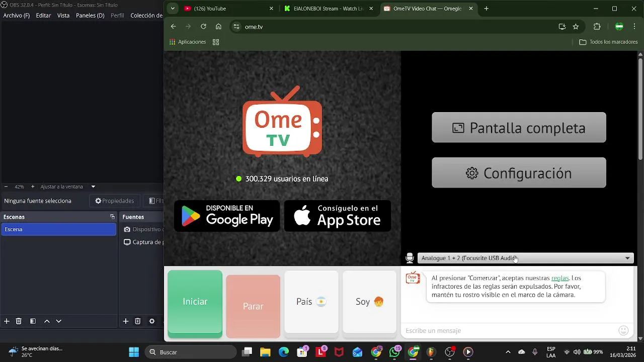Open WhatsApp from the taskbar

[394, 352]
